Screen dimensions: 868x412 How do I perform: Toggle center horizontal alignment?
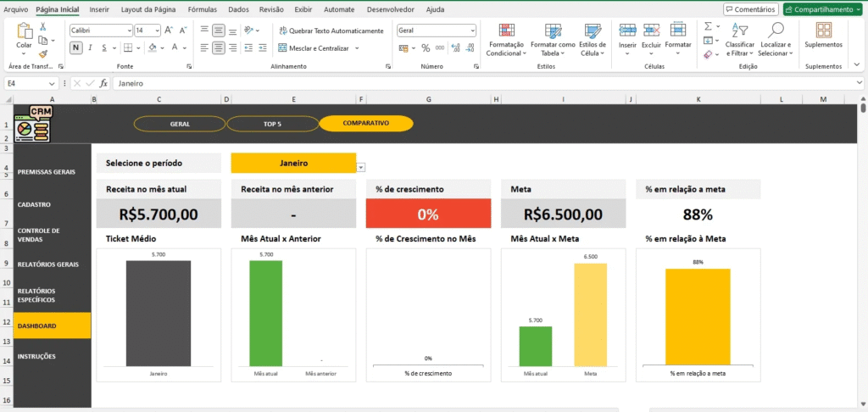click(x=219, y=48)
